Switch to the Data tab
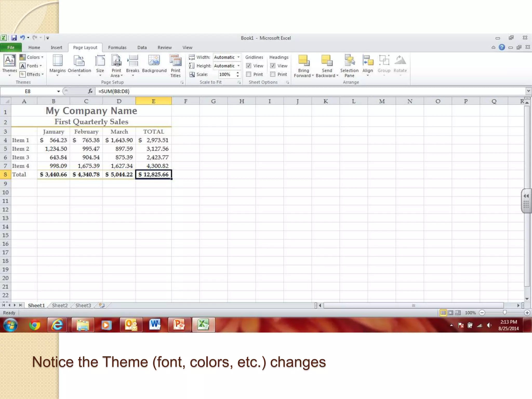This screenshot has width=532, height=399. pos(142,48)
